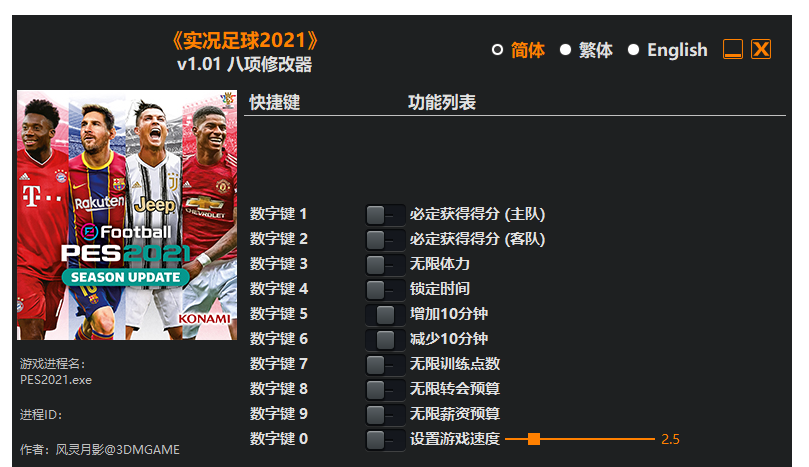The height and width of the screenshot is (467, 809).
Task: Enable the 无限体力 switch
Action: click(385, 265)
